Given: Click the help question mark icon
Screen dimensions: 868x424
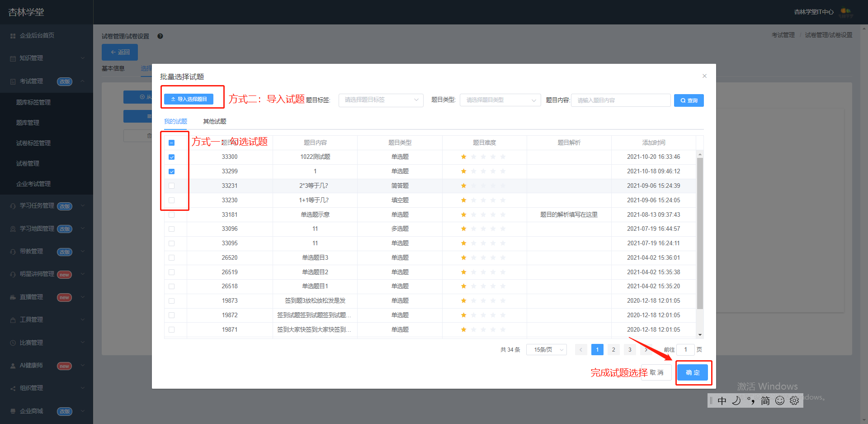Looking at the screenshot, I should click(x=160, y=36).
